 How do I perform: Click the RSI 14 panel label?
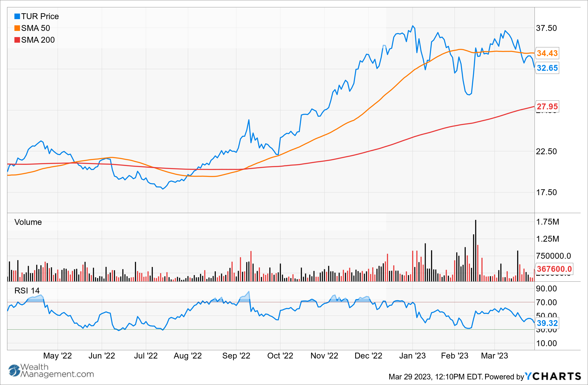point(27,291)
